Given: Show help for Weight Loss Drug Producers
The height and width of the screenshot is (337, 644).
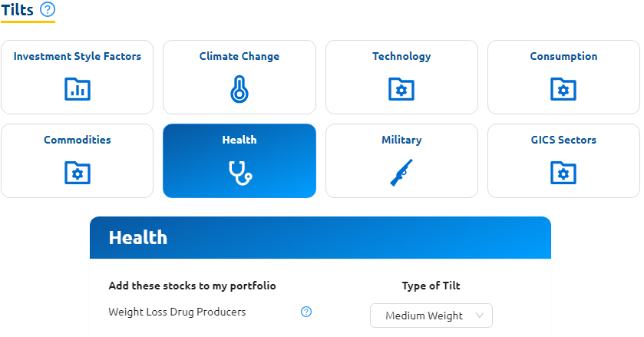Looking at the screenshot, I should coord(306,312).
